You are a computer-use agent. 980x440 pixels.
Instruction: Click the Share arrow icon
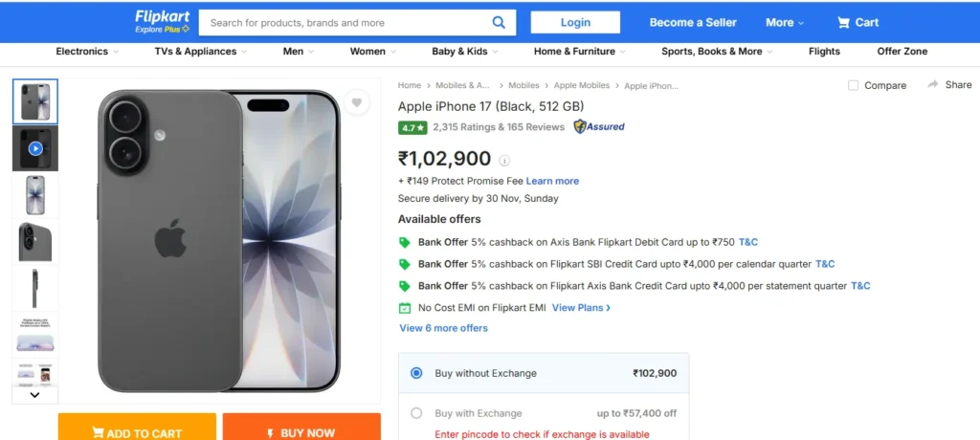point(933,85)
